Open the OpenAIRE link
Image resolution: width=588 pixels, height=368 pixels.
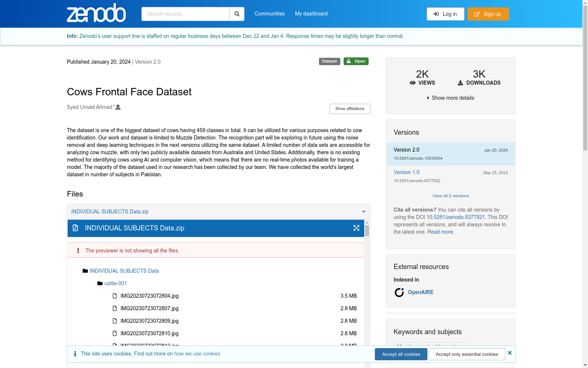421,292
